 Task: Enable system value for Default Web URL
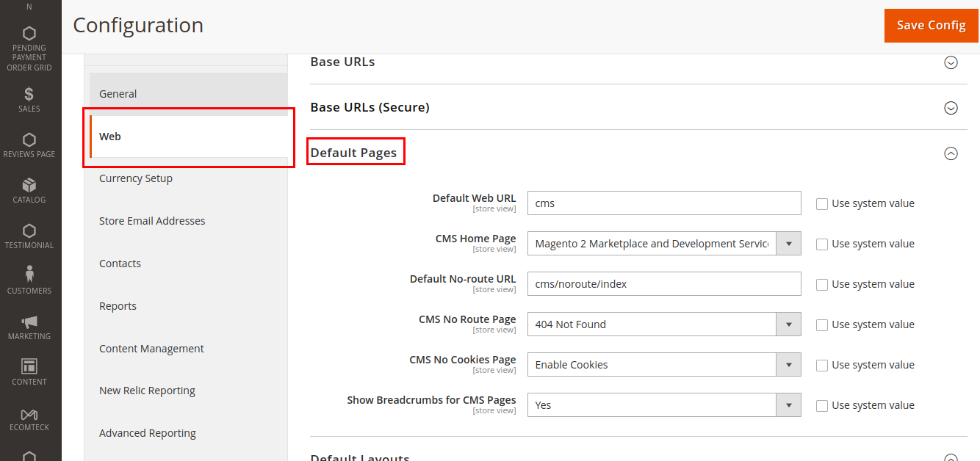click(x=821, y=203)
